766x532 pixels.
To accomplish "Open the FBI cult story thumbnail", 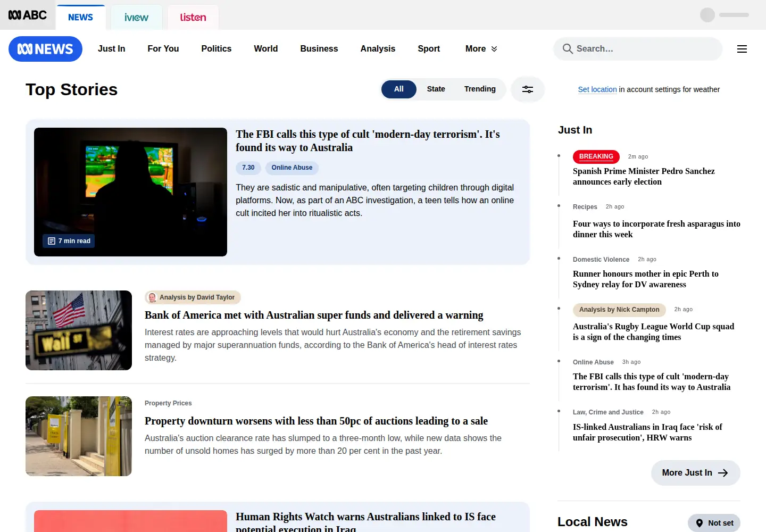I will click(130, 192).
